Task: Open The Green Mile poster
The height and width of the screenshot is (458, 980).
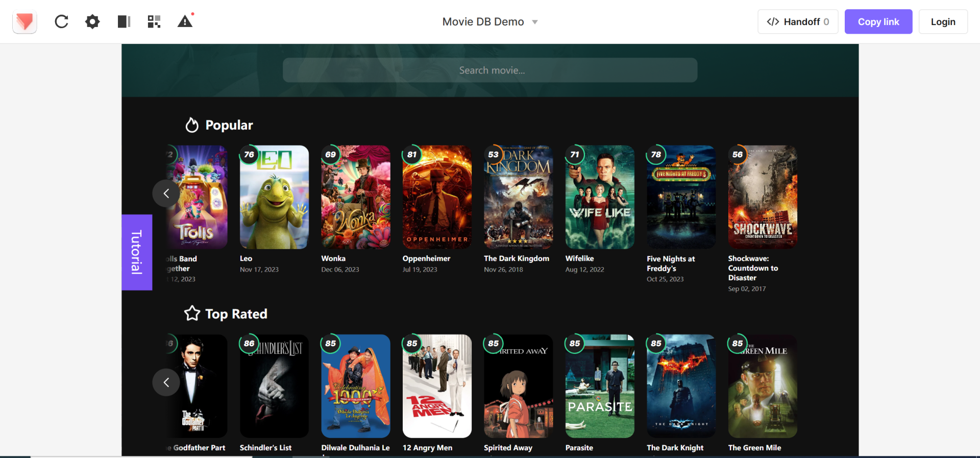Action: point(763,386)
